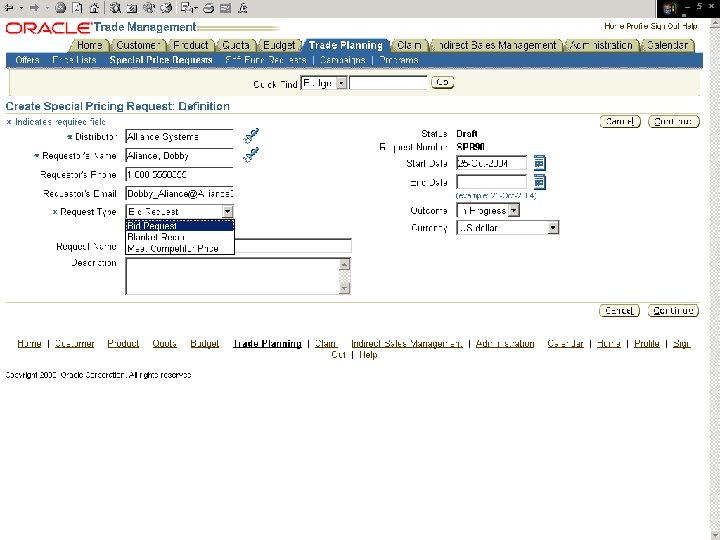Open the Price Lists subtab
The width and height of the screenshot is (720, 540).
(x=74, y=60)
